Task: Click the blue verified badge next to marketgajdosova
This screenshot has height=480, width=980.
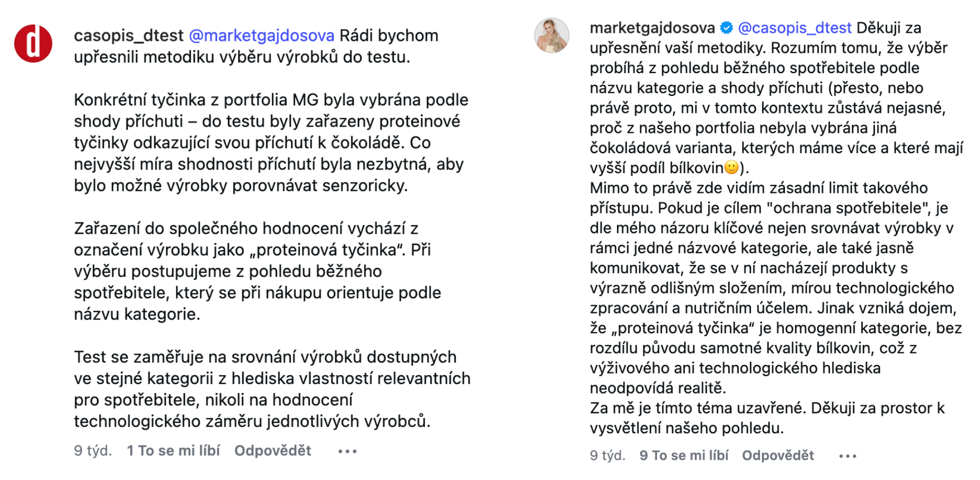Action: tap(727, 28)
